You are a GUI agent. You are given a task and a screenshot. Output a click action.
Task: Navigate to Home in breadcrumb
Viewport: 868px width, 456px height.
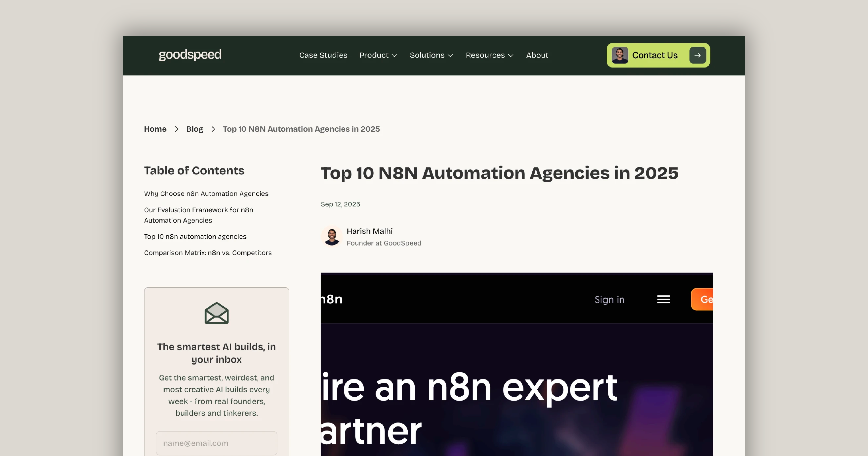click(155, 129)
